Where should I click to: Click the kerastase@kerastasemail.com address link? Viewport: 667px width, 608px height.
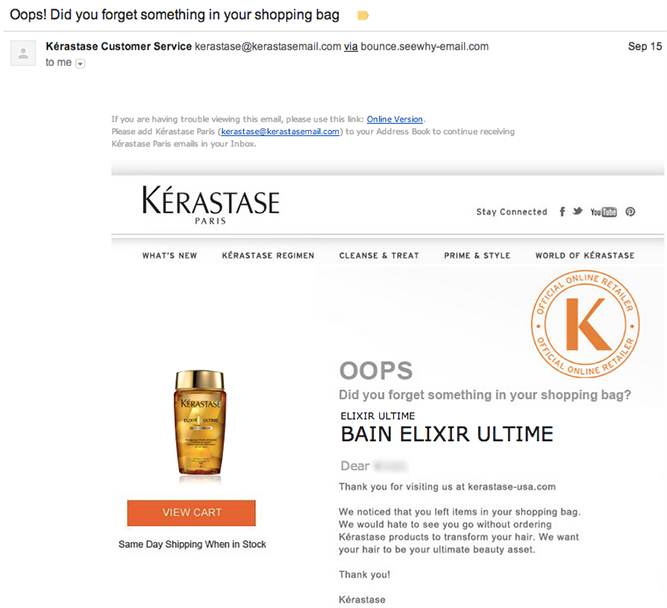pos(280,131)
